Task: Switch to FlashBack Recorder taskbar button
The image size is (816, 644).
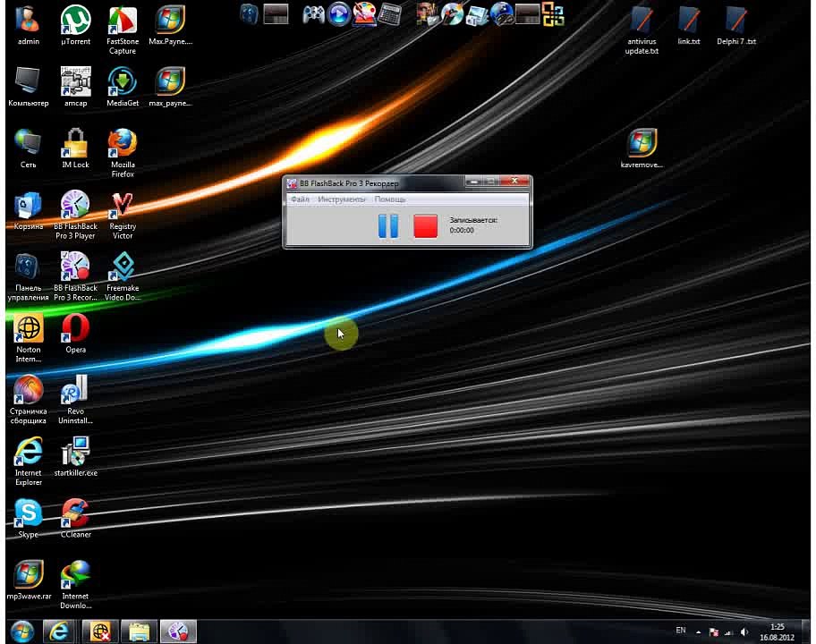Action: pyautogui.click(x=178, y=631)
